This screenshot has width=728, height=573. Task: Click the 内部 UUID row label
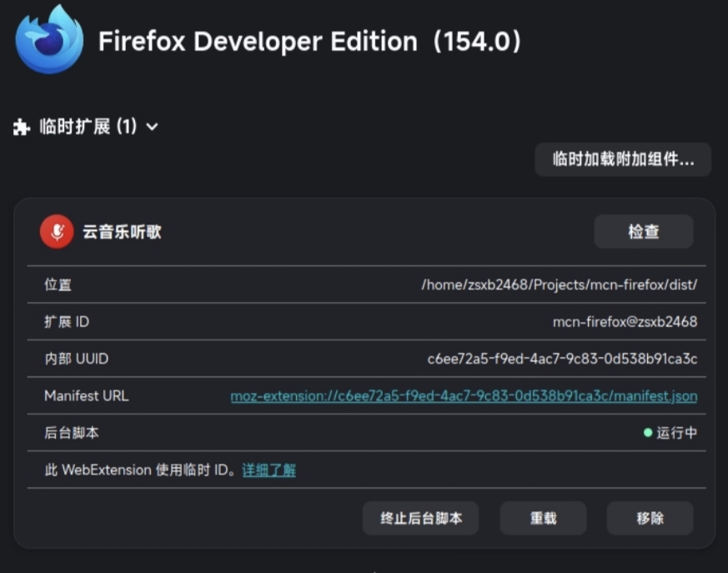tap(76, 359)
